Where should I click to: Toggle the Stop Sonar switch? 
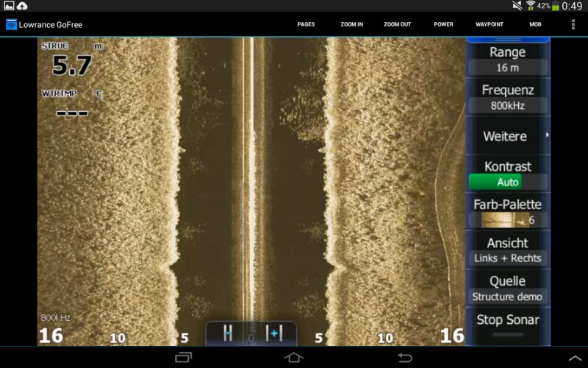coord(507,334)
